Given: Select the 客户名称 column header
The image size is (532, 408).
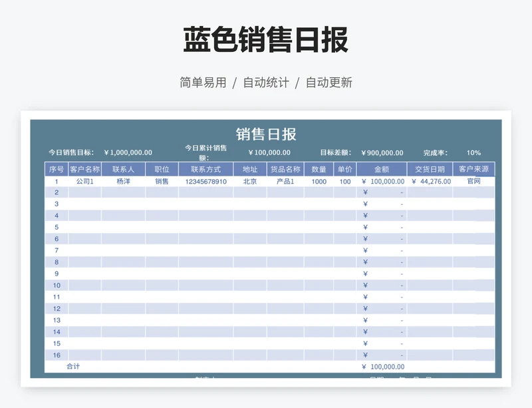Looking at the screenshot, I should [85, 169].
